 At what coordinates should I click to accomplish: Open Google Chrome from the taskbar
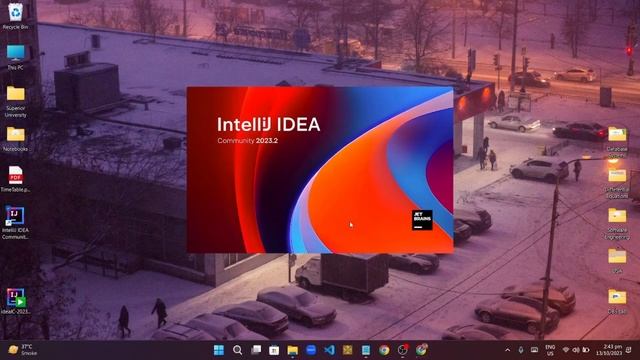point(384,350)
